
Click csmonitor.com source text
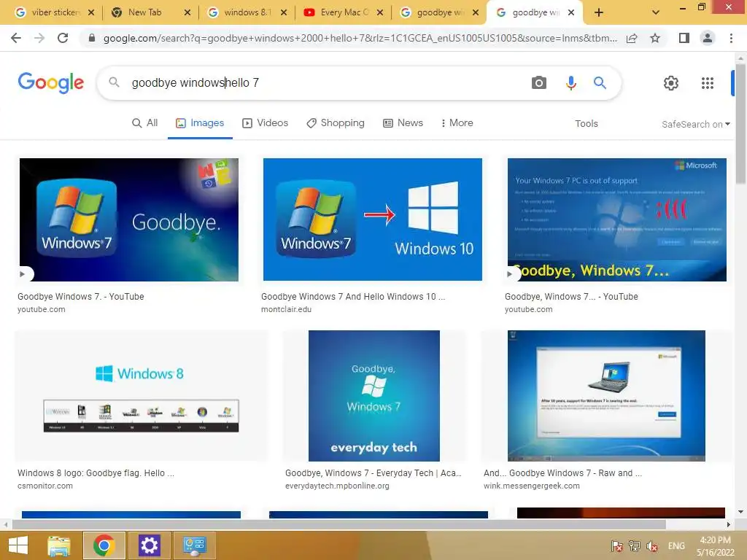tap(45, 486)
